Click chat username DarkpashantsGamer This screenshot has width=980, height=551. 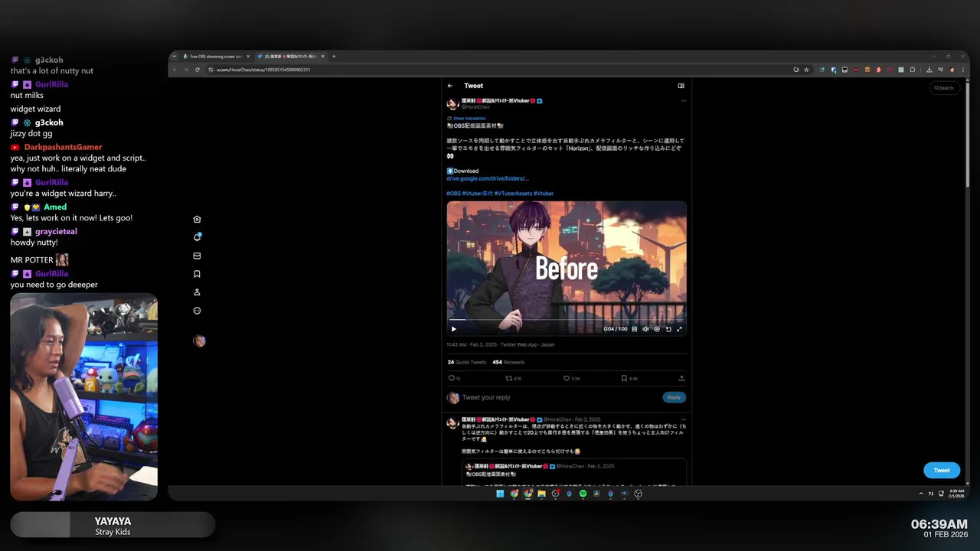coord(63,147)
